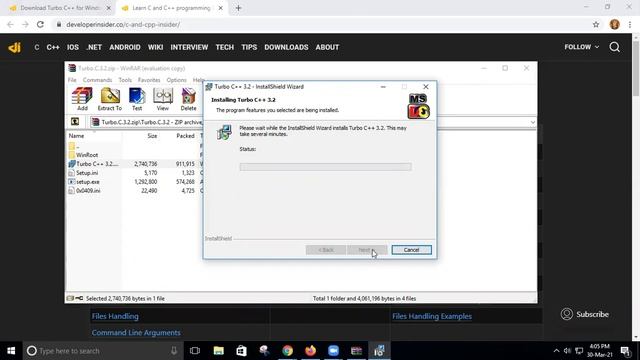Click the browser address bar URL
This screenshot has width=640, height=360.
tap(123, 24)
